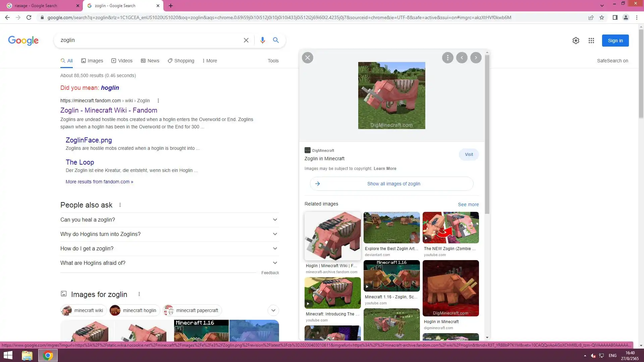This screenshot has height=362, width=644.
Task: Open image preview three-dot options
Action: pyautogui.click(x=447, y=58)
